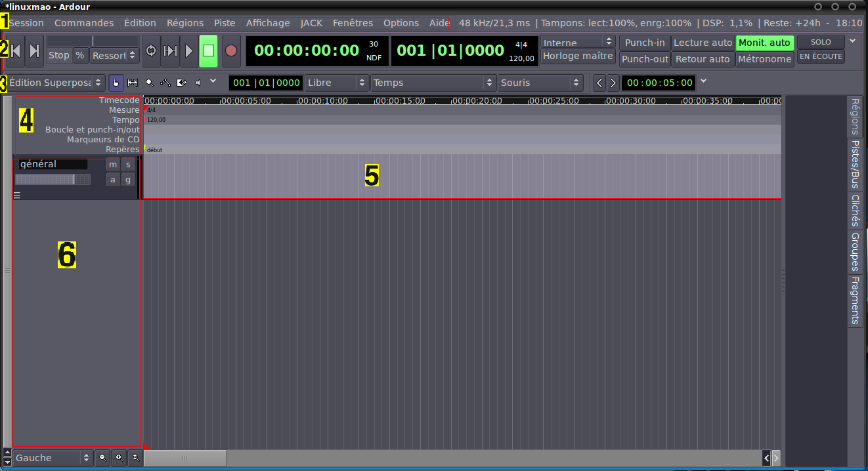Open the Régions menu
The height and width of the screenshot is (471, 868).
(x=185, y=23)
